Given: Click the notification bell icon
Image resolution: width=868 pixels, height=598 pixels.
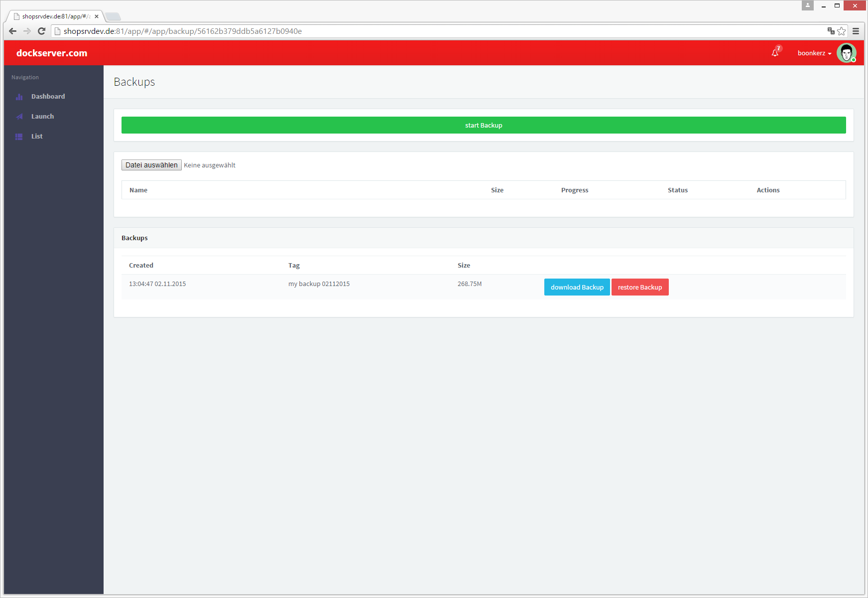Looking at the screenshot, I should [775, 53].
